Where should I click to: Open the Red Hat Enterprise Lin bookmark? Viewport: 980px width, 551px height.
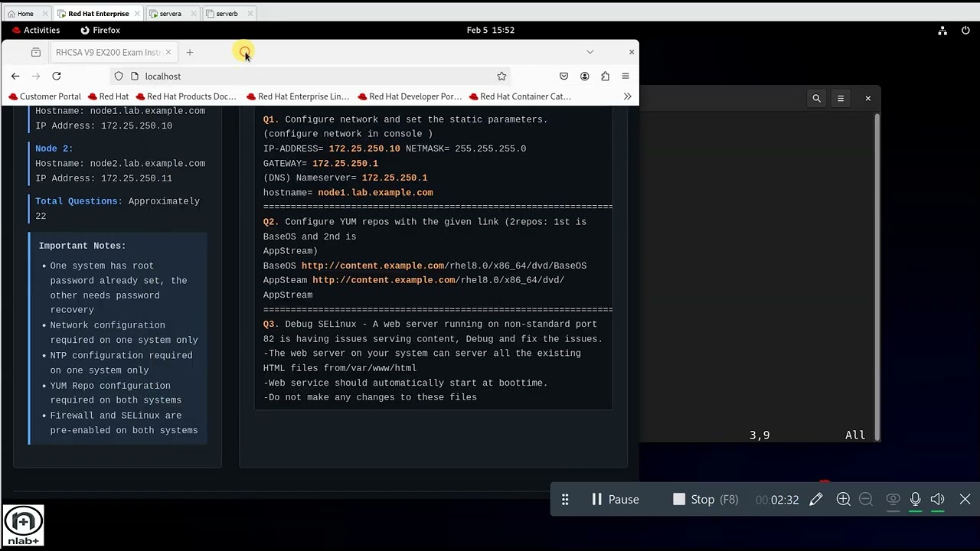coord(298,96)
